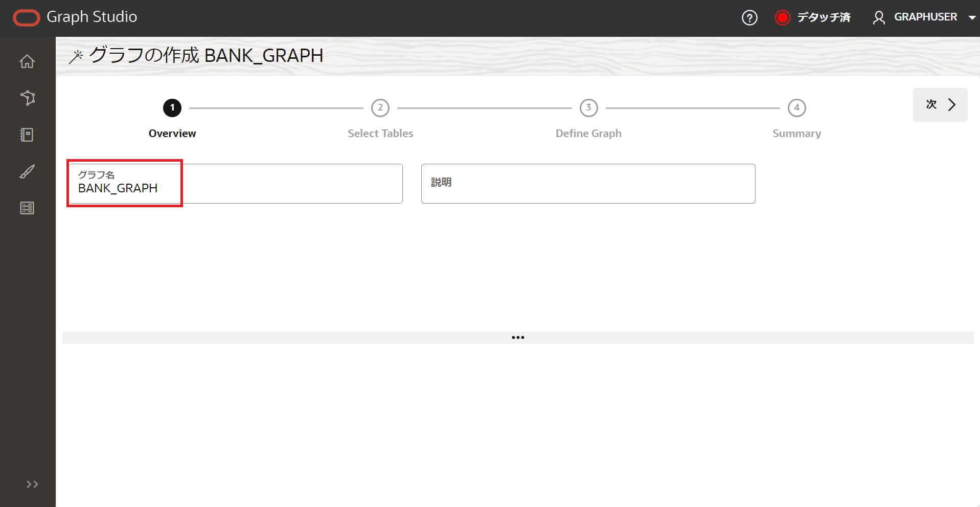The height and width of the screenshot is (507, 980).
Task: Click the Oracle logo in header
Action: point(27,17)
